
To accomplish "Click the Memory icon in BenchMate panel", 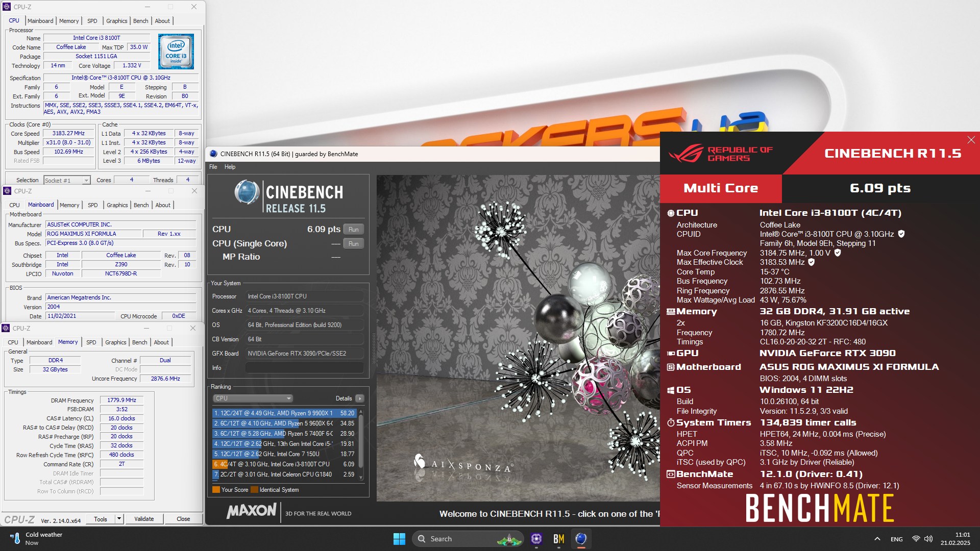I will (671, 312).
